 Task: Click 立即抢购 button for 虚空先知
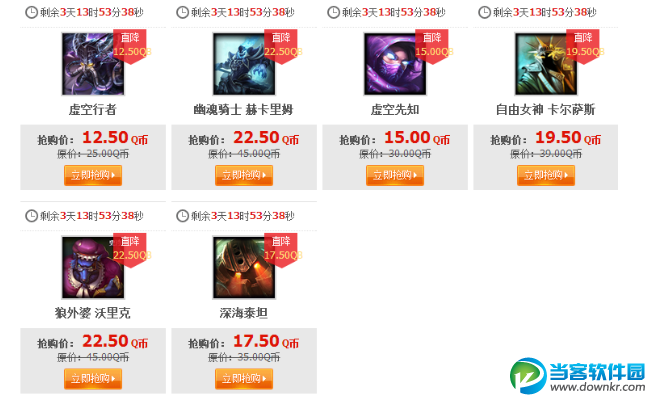pos(395,176)
